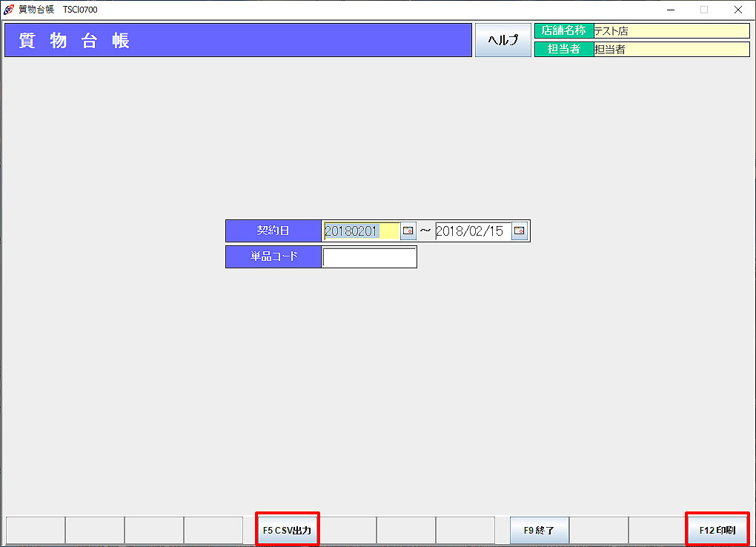Click the 店舗名称 field showing テスト店
This screenshot has width=756, height=547.
[x=672, y=31]
